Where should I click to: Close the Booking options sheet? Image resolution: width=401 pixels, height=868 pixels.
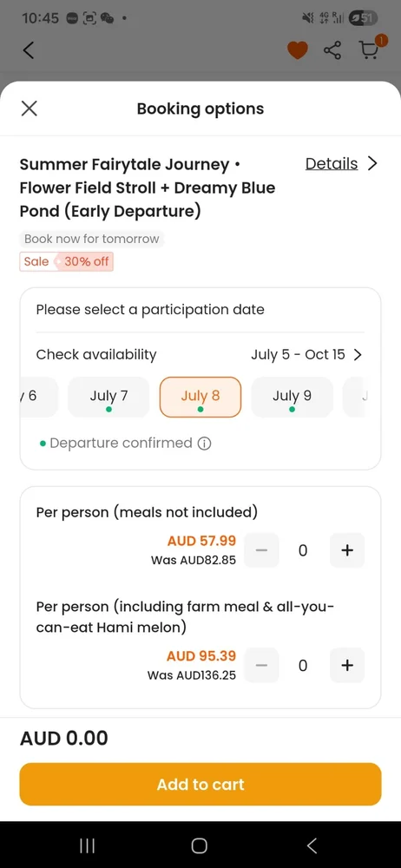(x=29, y=108)
